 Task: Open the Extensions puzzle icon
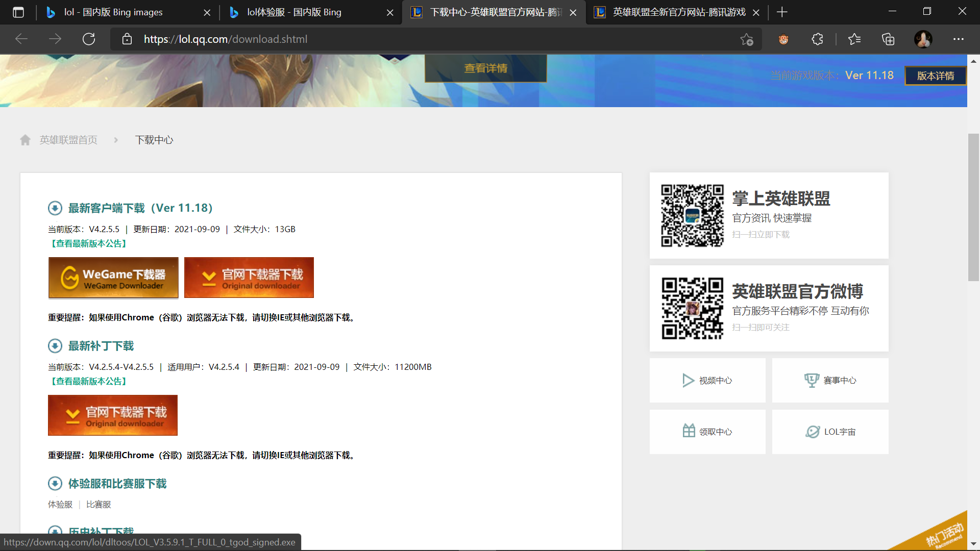(x=817, y=39)
